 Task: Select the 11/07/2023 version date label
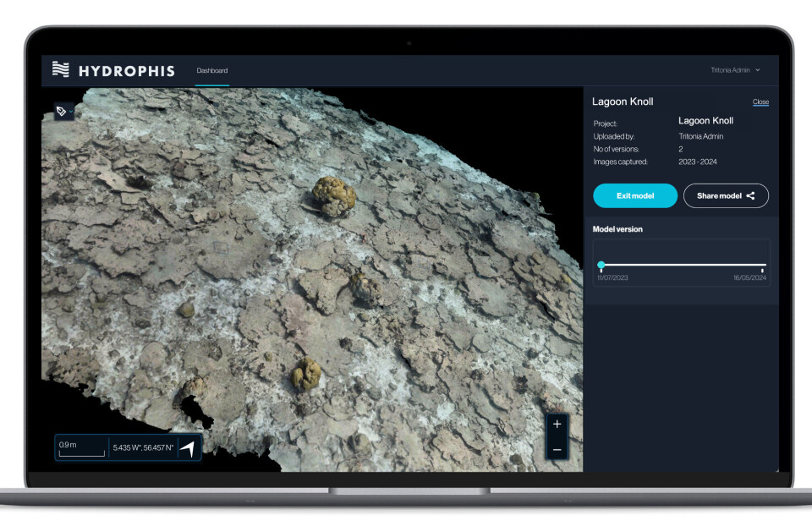(x=612, y=278)
